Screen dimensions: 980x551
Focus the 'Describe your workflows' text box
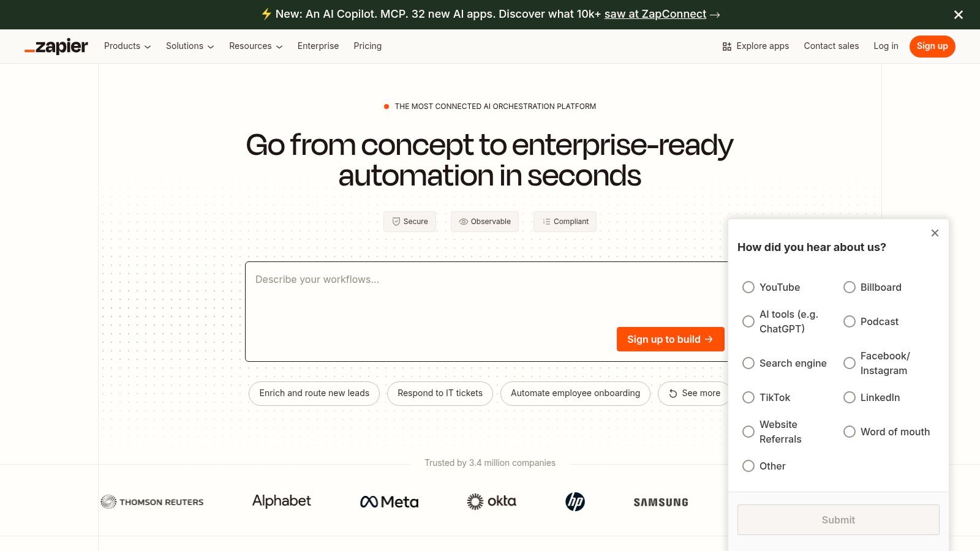tap(487, 312)
